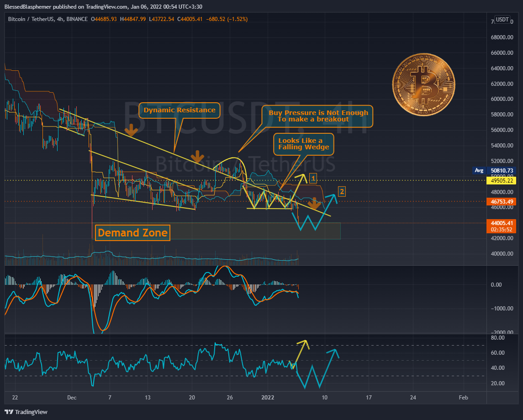Click the '17' date on the time axis
Viewport: 523px width, 420px height.
pyautogui.click(x=369, y=397)
